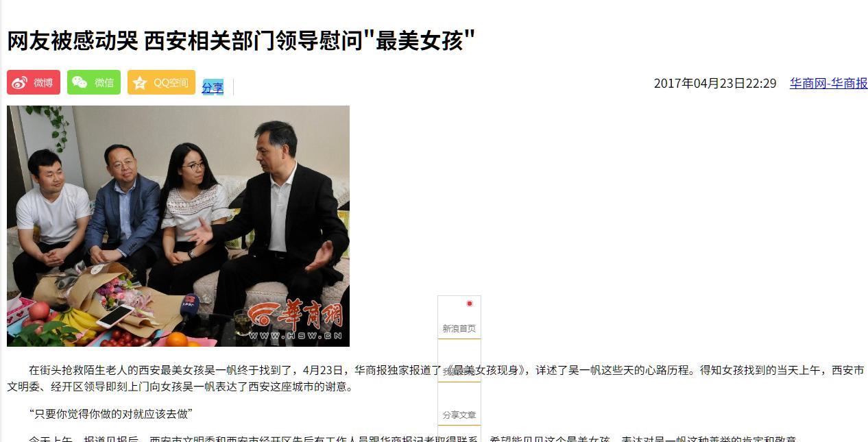
Task: Click the timestamp 2017年04月23日22:29
Action: click(715, 83)
